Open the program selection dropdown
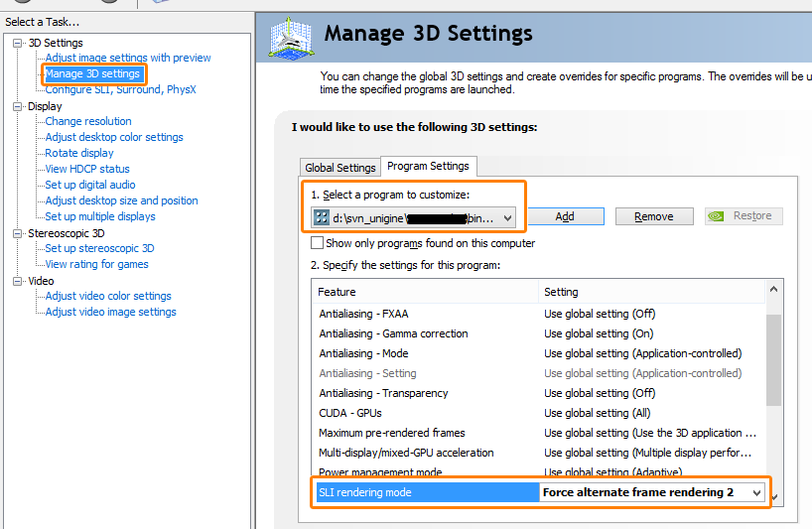 click(x=507, y=217)
